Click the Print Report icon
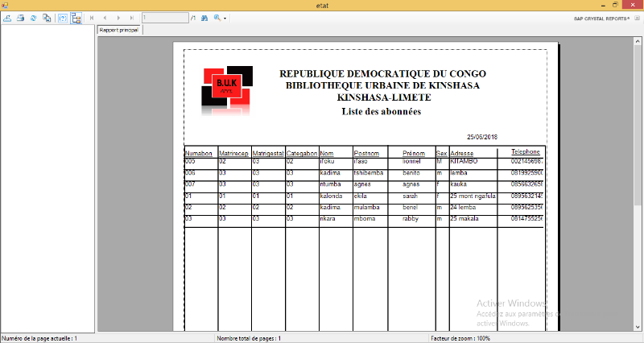 coord(21,18)
